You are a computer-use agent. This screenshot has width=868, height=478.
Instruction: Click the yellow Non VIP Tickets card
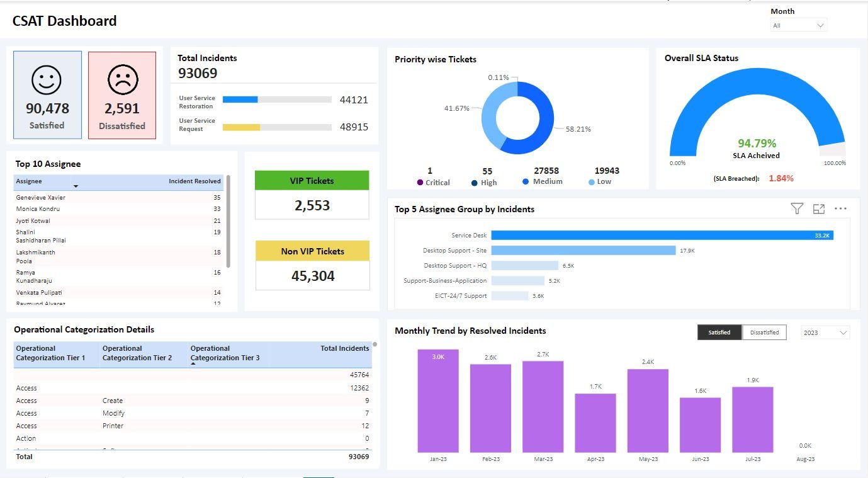(312, 251)
